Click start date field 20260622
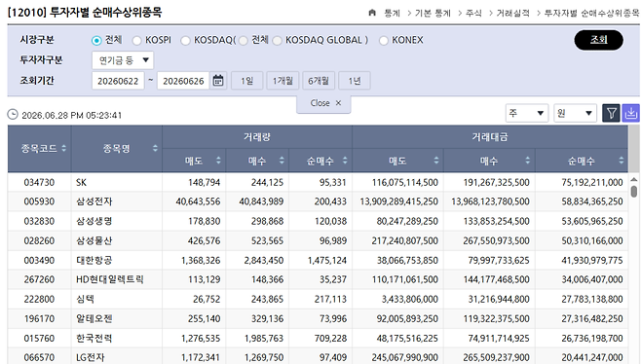The image size is (641, 364). 118,81
